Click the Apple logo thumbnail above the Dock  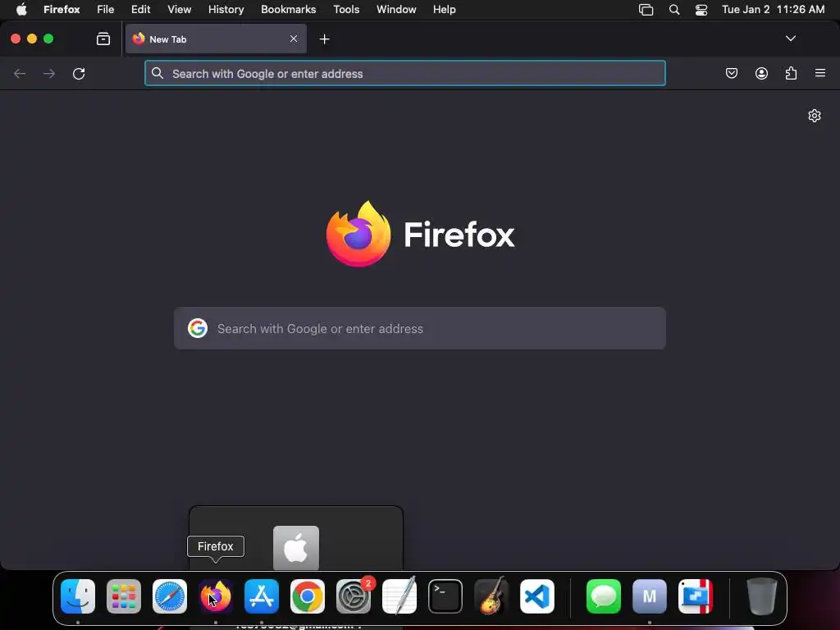point(296,547)
